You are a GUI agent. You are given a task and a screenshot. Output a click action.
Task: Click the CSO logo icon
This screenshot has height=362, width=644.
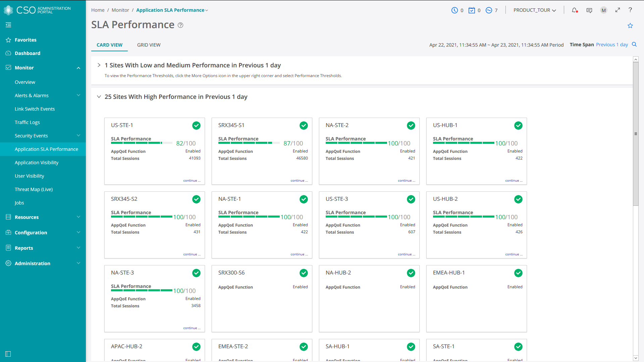8,10
